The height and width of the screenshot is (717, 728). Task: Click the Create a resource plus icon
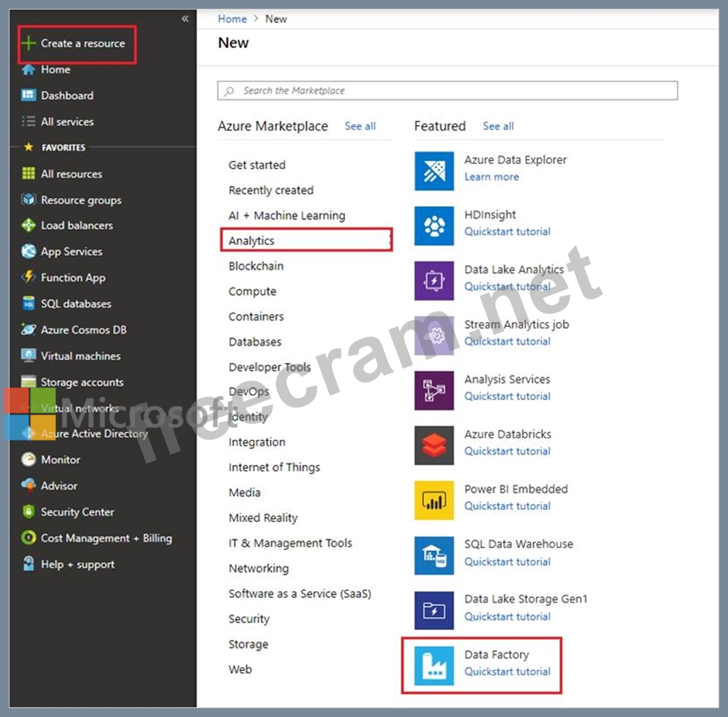coord(28,43)
